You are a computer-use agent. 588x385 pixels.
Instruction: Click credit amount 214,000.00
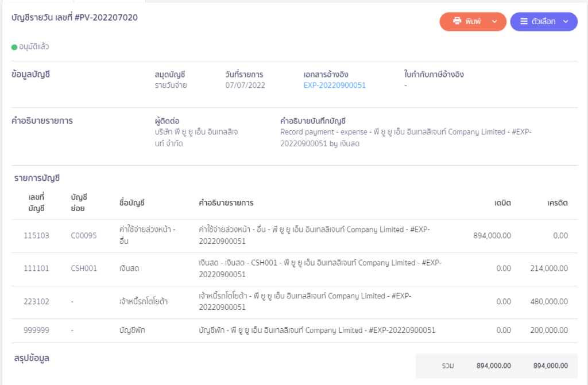549,269
